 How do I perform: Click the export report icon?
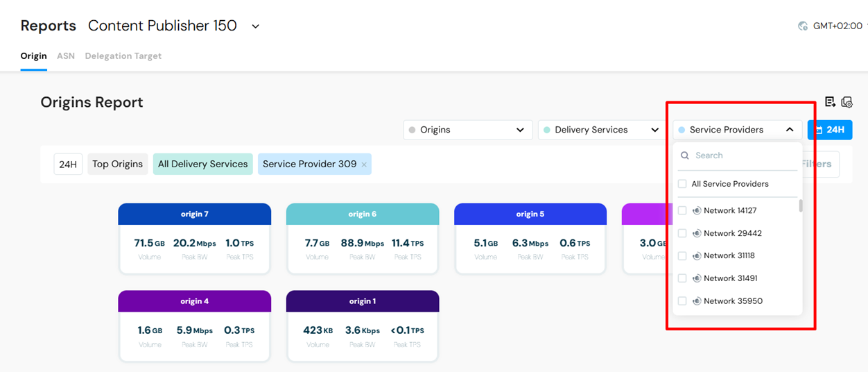pyautogui.click(x=830, y=102)
